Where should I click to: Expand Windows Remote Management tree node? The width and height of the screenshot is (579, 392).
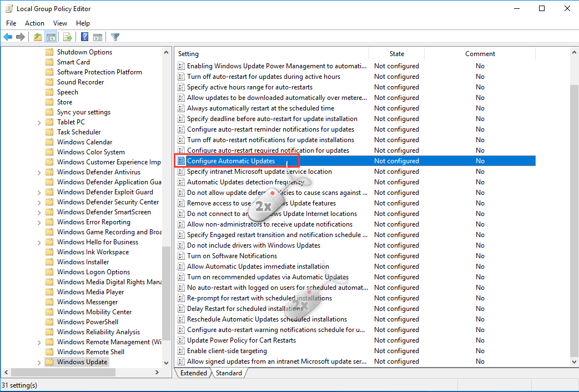pos(39,342)
